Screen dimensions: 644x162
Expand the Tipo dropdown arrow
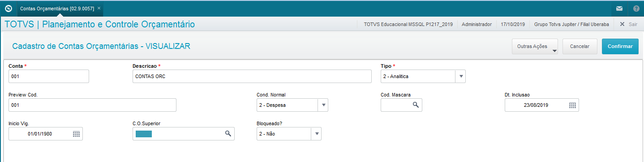pyautogui.click(x=460, y=76)
